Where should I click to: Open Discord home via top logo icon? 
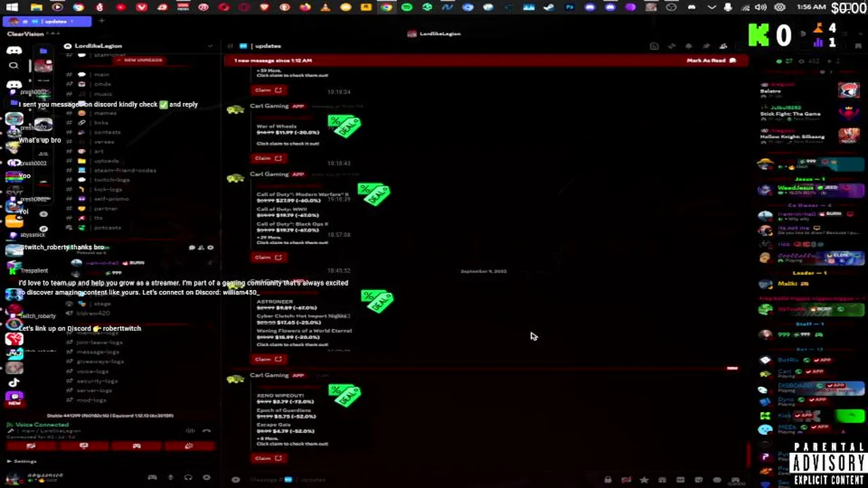[14, 50]
